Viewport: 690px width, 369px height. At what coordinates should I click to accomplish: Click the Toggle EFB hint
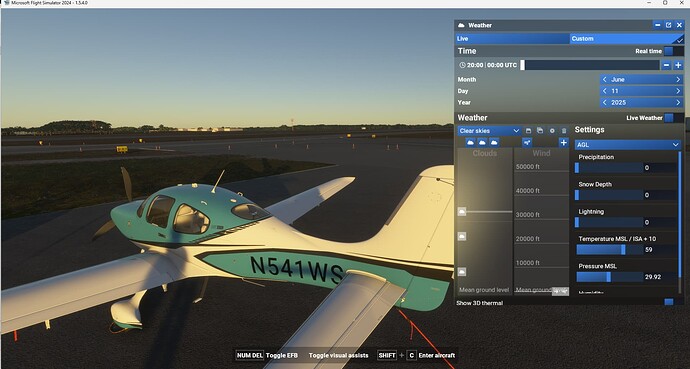pyautogui.click(x=267, y=355)
